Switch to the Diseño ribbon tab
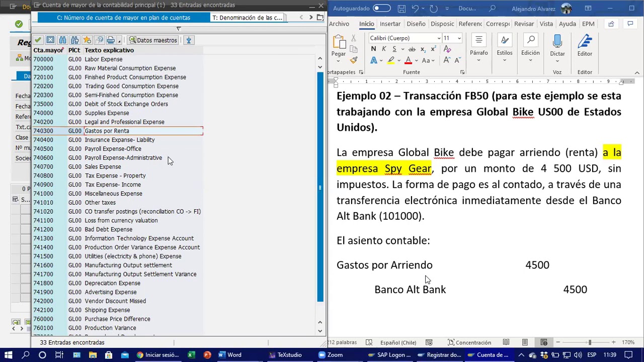Screen dimensions: 644x362 416,24
